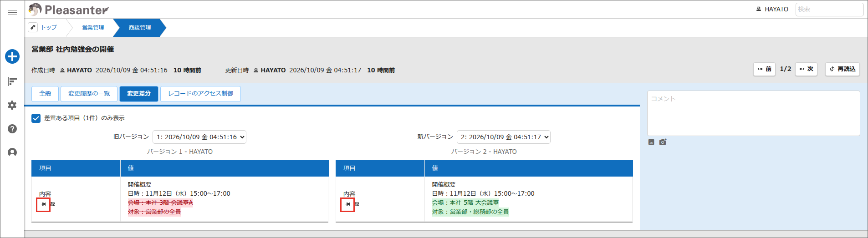The image size is (868, 238).
Task: Select the 変更差分 tab
Action: [x=139, y=94]
